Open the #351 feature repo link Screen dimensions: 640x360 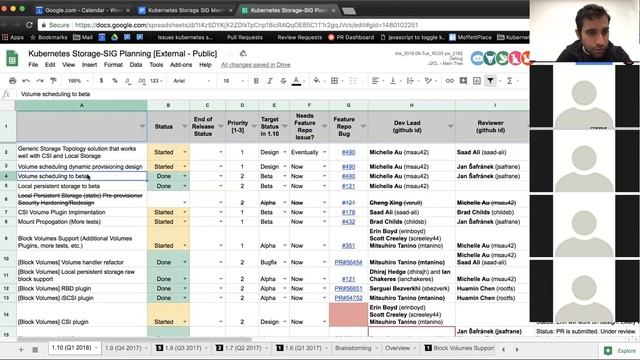[348, 246]
